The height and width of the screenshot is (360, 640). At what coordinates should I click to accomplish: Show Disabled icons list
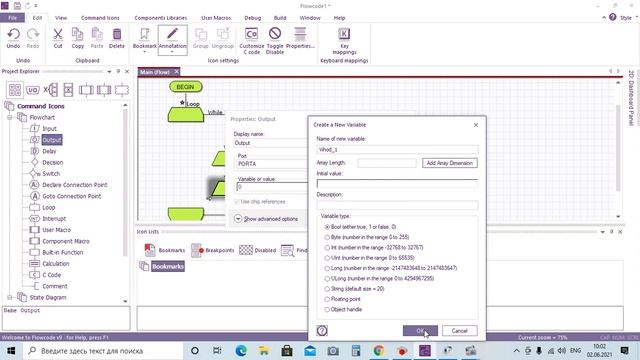(x=258, y=250)
